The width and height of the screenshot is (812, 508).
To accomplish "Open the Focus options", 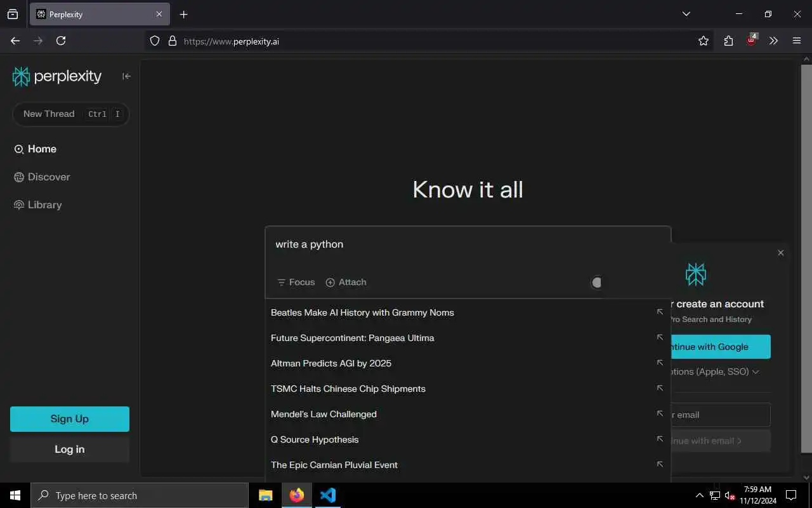I will coord(296,282).
